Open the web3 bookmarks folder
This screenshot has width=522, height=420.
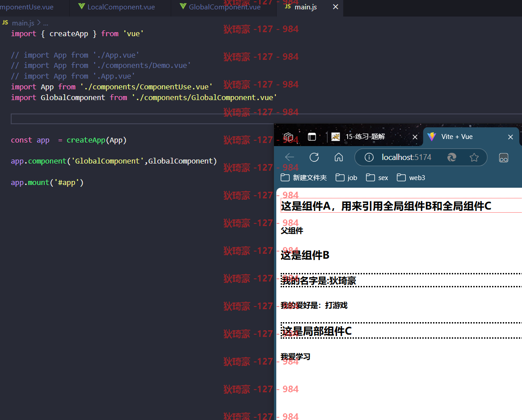point(411,178)
